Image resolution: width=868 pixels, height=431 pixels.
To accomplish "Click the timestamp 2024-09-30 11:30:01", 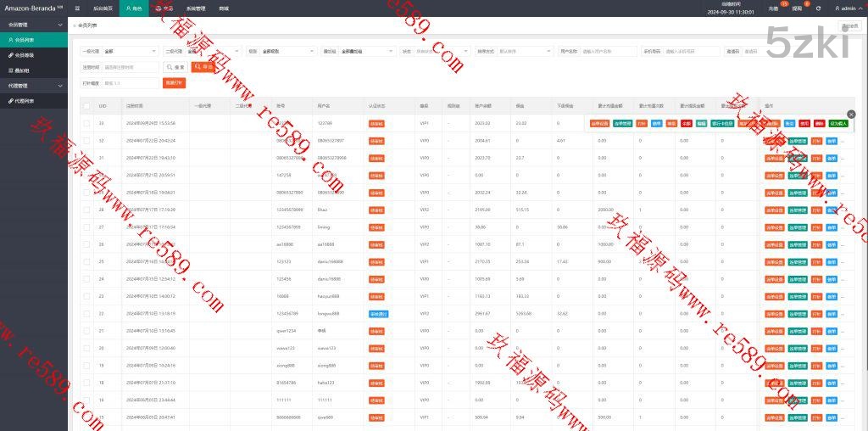I will click(x=731, y=12).
